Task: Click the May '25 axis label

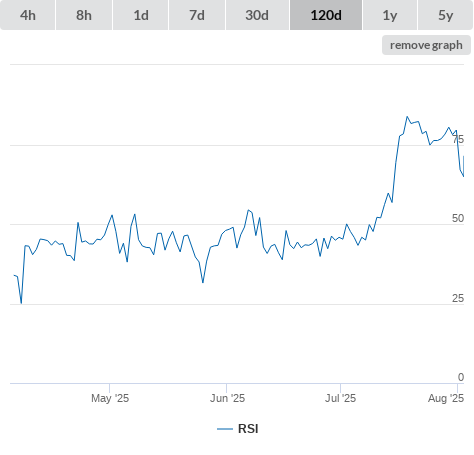Action: [x=110, y=398]
